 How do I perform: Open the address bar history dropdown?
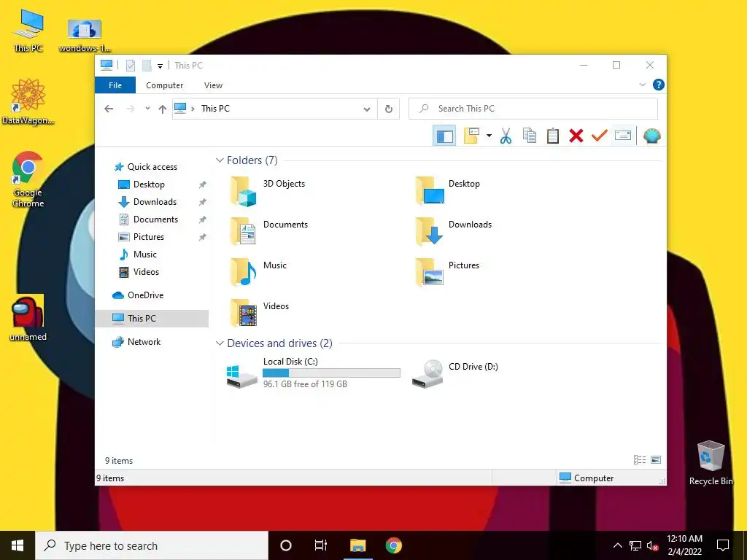(x=367, y=109)
